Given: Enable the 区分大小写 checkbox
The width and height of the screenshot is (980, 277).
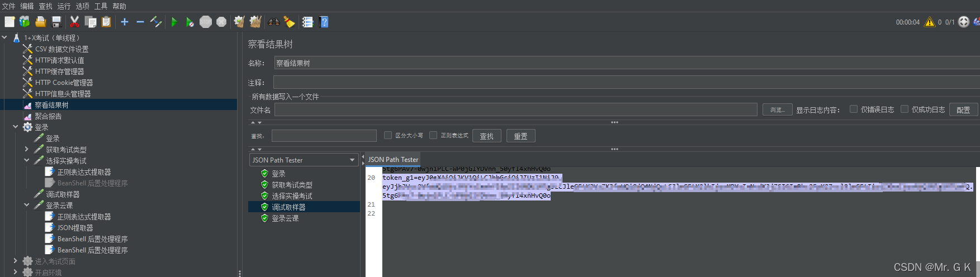Looking at the screenshot, I should 388,135.
